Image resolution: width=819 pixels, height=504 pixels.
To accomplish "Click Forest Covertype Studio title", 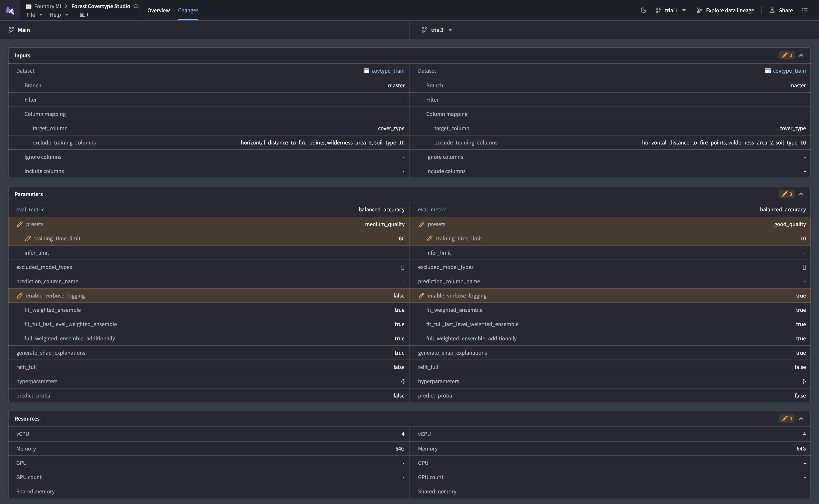I will point(101,6).
